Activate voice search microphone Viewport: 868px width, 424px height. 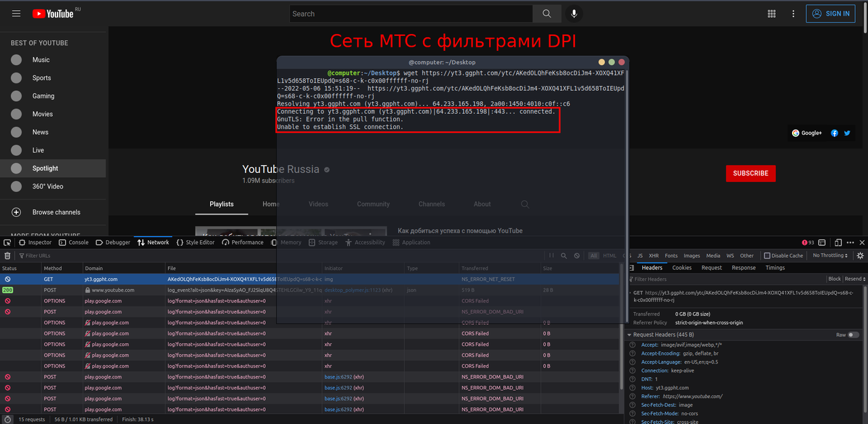point(575,14)
